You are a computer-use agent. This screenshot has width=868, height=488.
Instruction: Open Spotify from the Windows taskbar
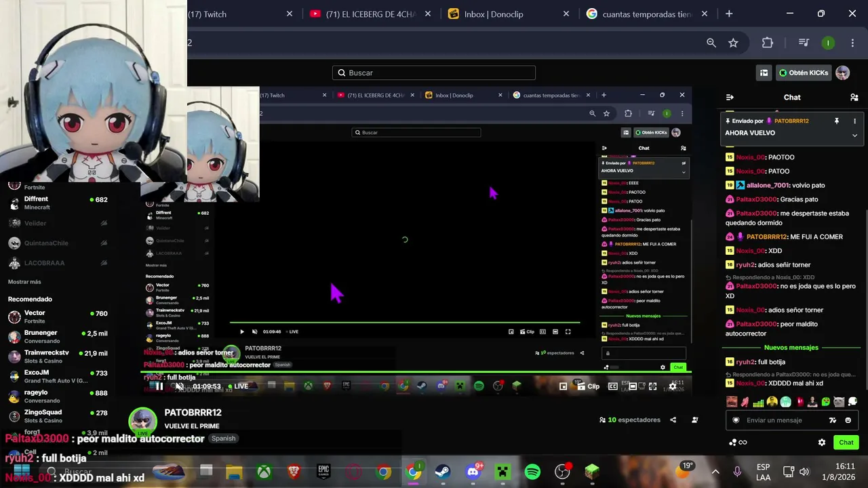tap(532, 472)
